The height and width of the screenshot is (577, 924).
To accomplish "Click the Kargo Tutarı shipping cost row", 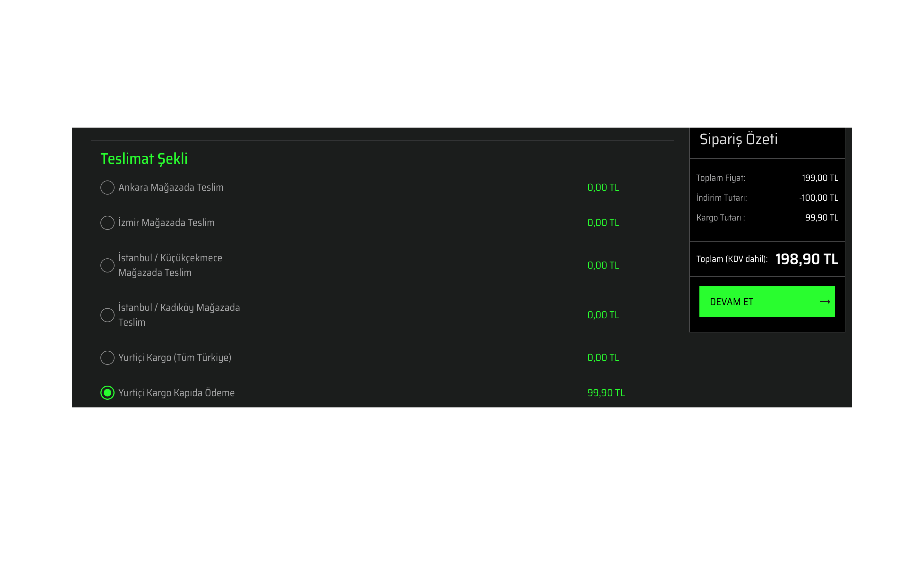I will pos(767,218).
